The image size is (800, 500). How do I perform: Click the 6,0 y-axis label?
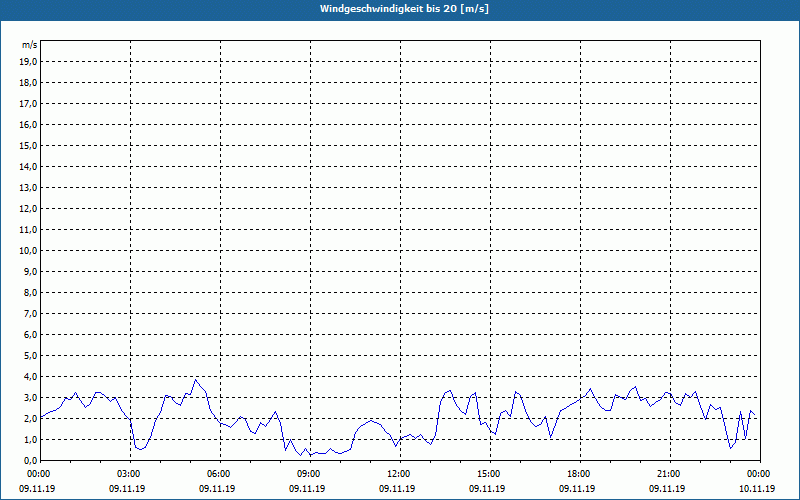pyautogui.click(x=33, y=335)
